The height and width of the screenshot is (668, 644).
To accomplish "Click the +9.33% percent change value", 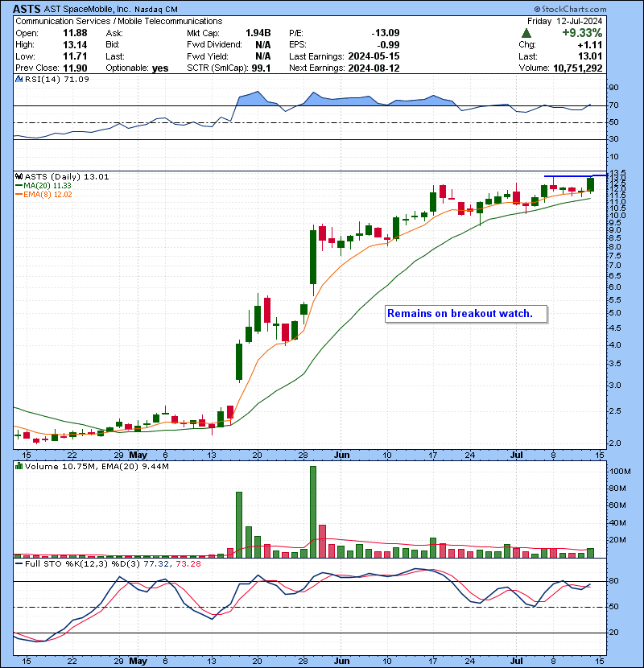I will (x=582, y=33).
